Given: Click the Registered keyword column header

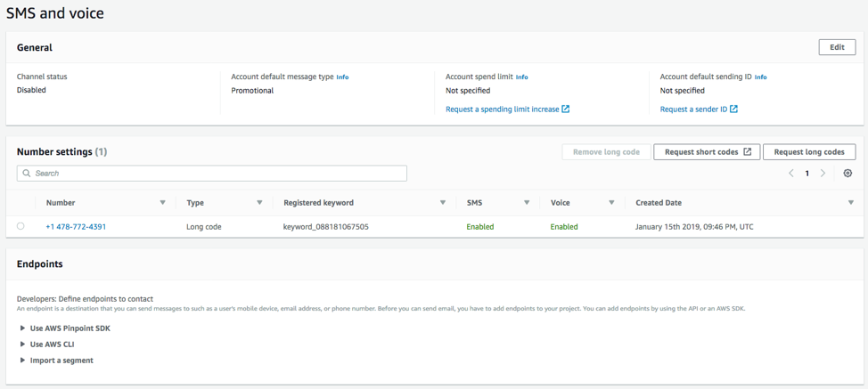Looking at the screenshot, I should pos(318,203).
